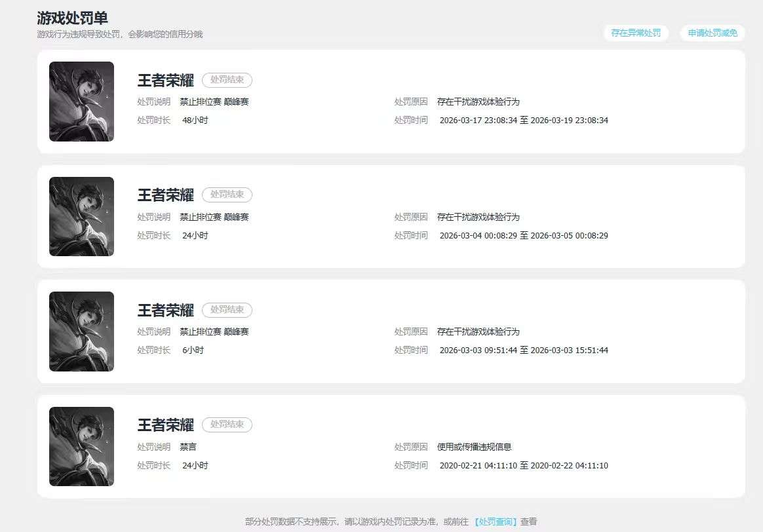Click the 王者荣耀 title on the 6小时 card
The width and height of the screenshot is (763, 532).
coord(165,311)
